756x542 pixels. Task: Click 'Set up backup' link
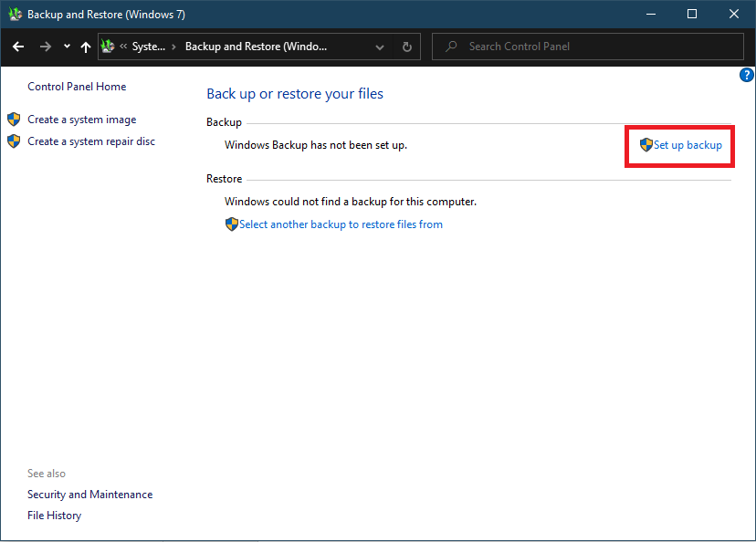pyautogui.click(x=688, y=145)
